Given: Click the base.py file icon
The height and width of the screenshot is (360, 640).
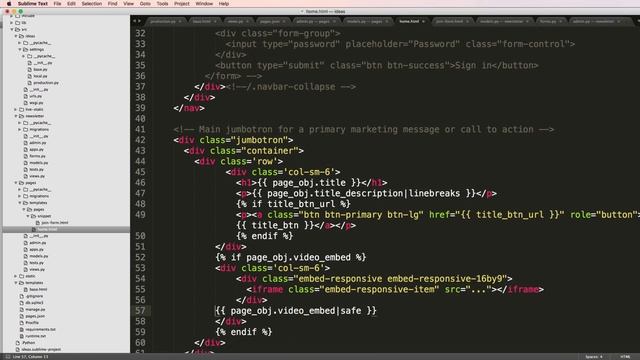Looking at the screenshot, I should pos(29,69).
